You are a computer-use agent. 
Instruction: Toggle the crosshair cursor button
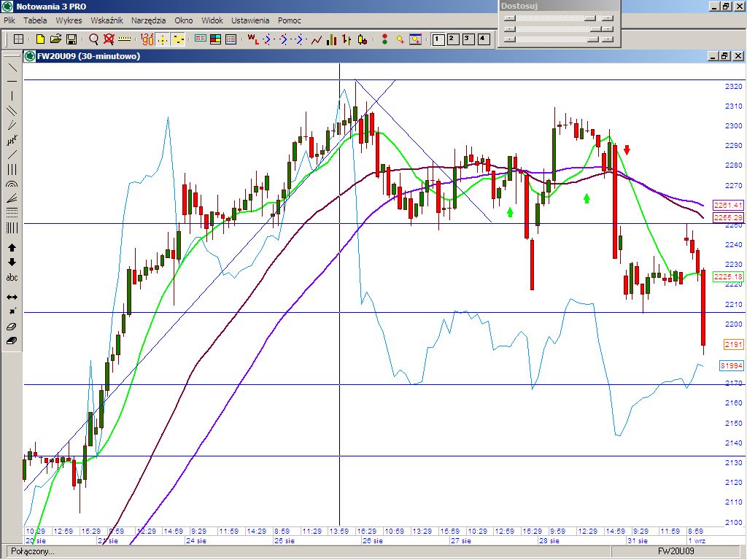[163, 39]
